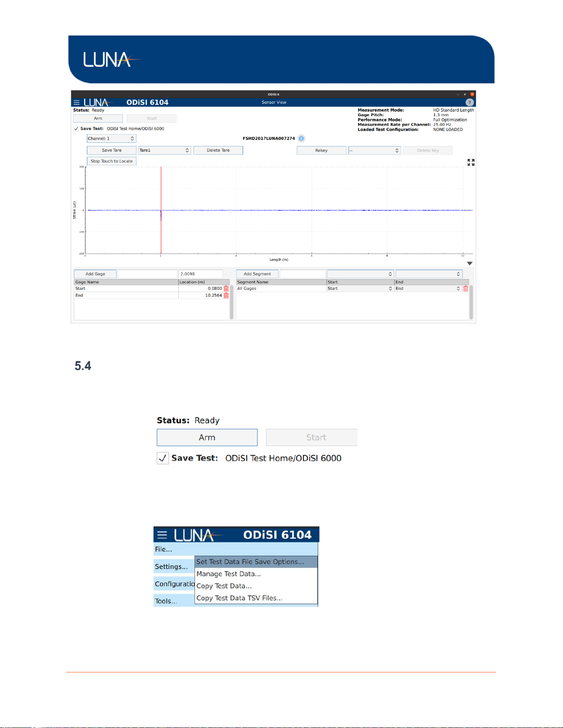Click the red touch-to-locate marker line on the plot
This screenshot has width=563, height=728.
click(x=161, y=210)
